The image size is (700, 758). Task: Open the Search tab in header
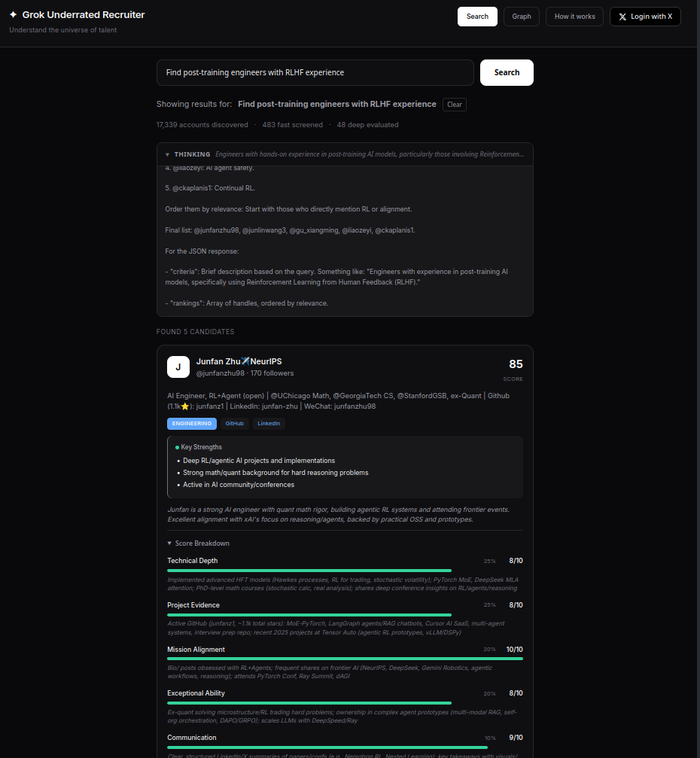point(477,17)
